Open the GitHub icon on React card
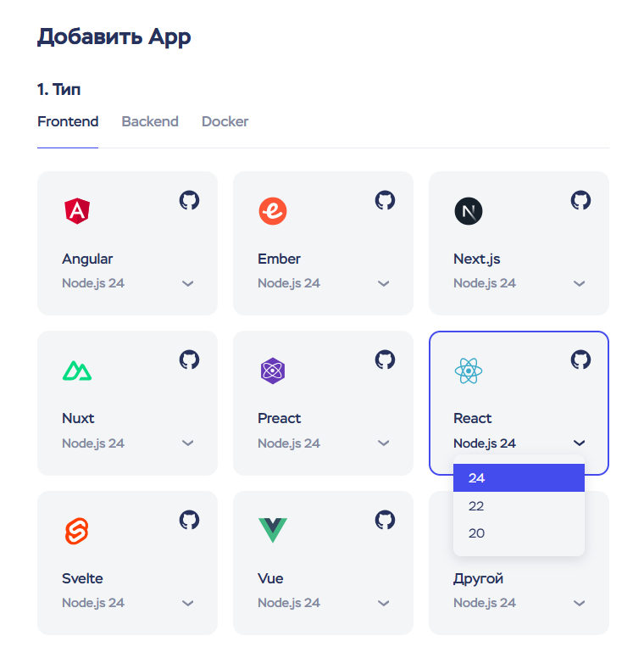Viewport: 644px width, 669px height. (580, 360)
